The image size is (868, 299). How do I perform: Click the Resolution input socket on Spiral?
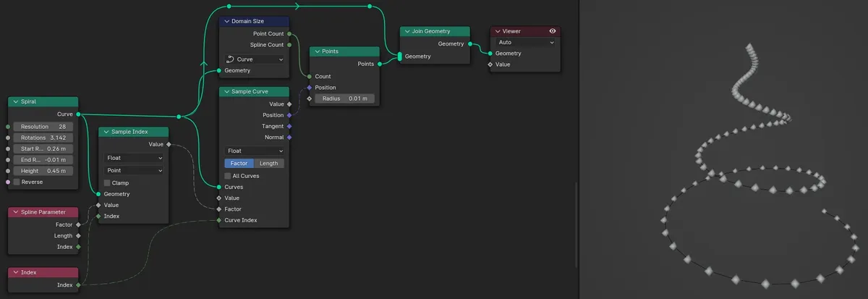tap(8, 127)
